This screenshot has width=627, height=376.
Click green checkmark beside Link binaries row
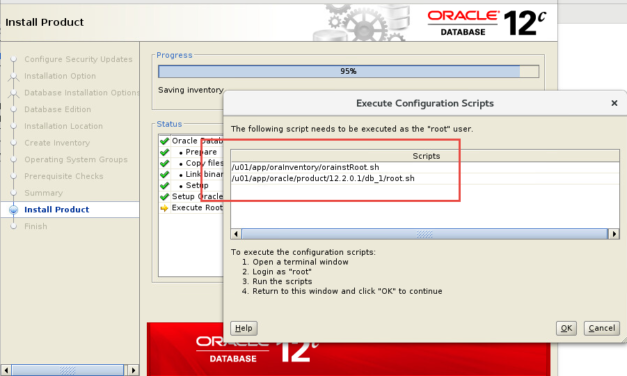pos(164,174)
